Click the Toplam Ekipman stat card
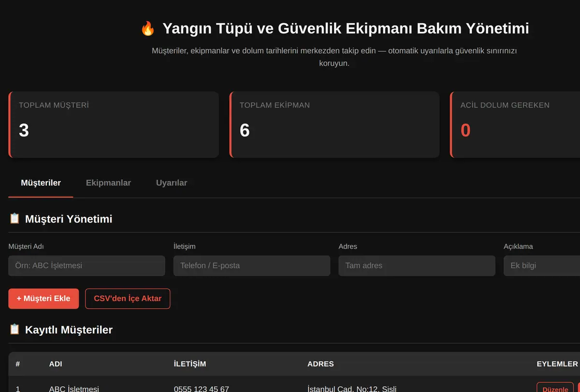 pos(334,125)
